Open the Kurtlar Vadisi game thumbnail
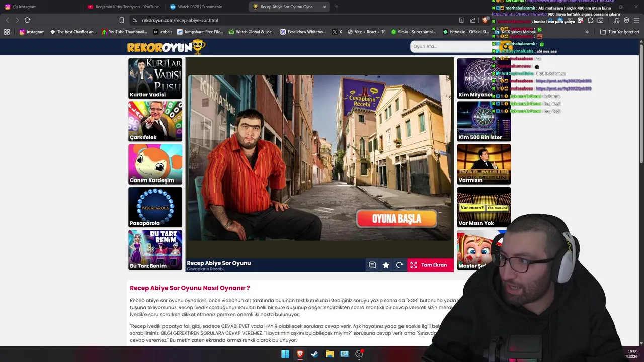Image resolution: width=644 pixels, height=362 pixels. point(155,78)
